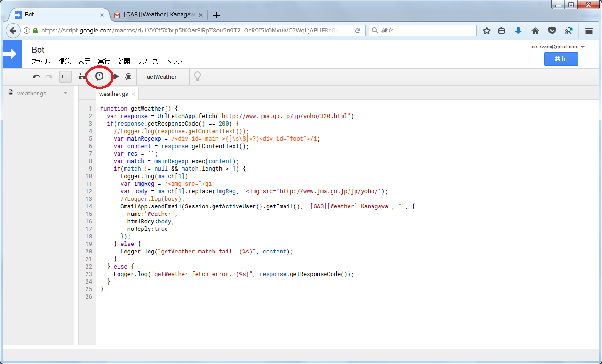Click the undo arrow icon
The width and height of the screenshot is (602, 364).
click(x=36, y=77)
